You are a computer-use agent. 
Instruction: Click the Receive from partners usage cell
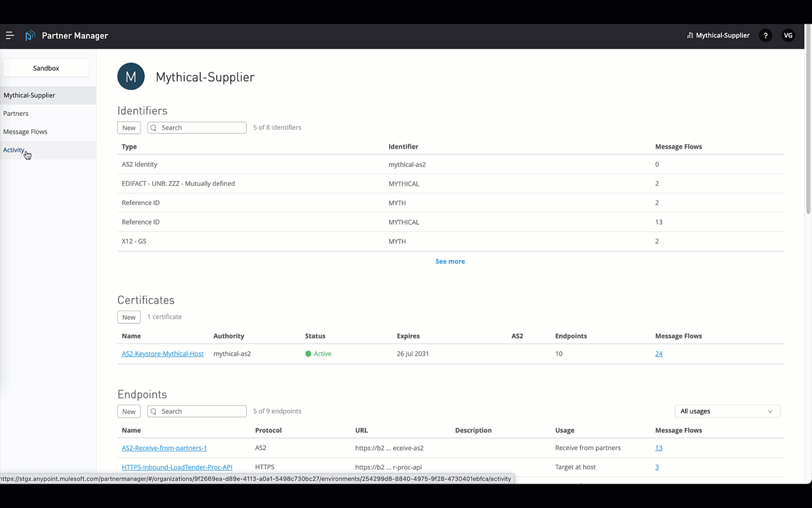tap(588, 448)
